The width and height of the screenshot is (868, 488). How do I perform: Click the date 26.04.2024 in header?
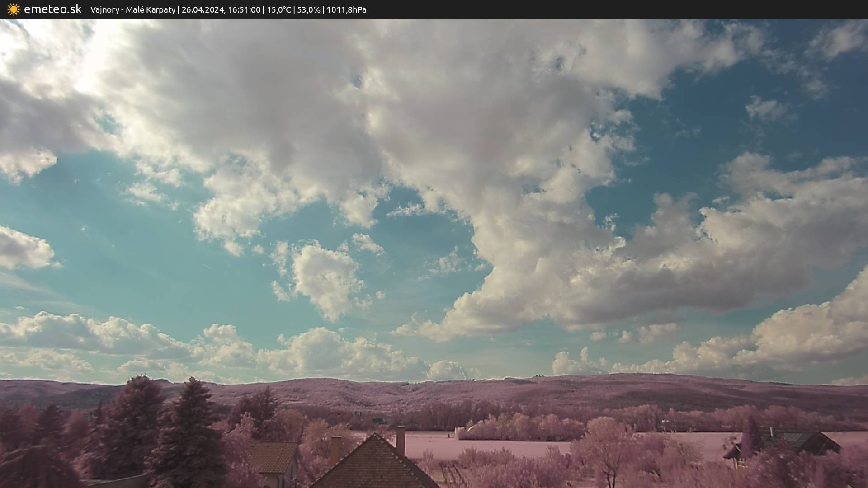203,9
